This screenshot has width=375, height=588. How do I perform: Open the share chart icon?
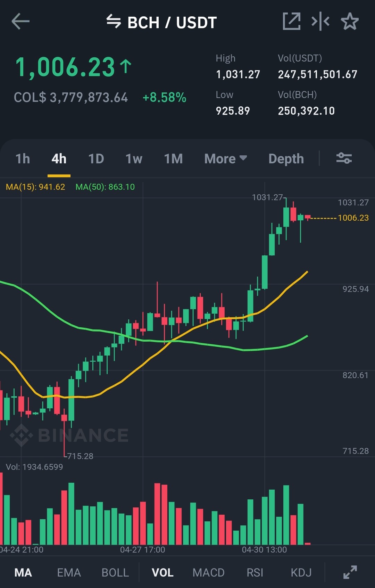pos(291,22)
